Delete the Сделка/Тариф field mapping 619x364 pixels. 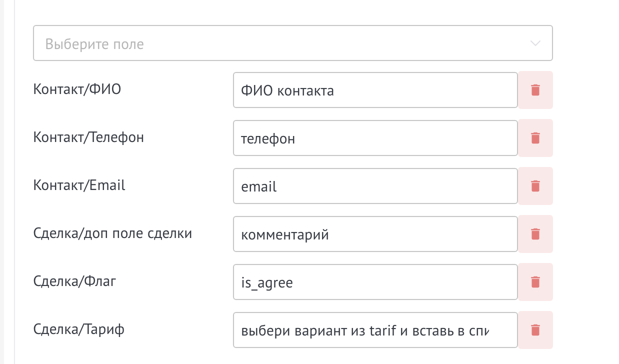(535, 330)
